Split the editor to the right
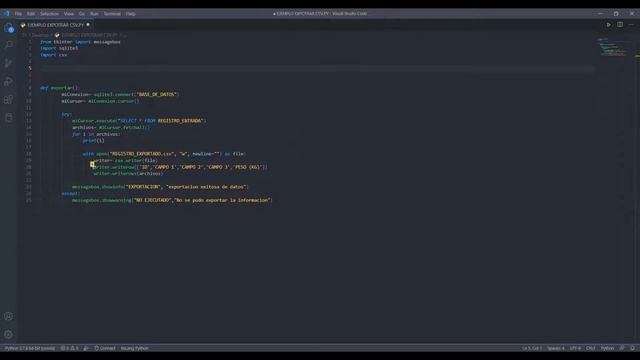 [620, 25]
